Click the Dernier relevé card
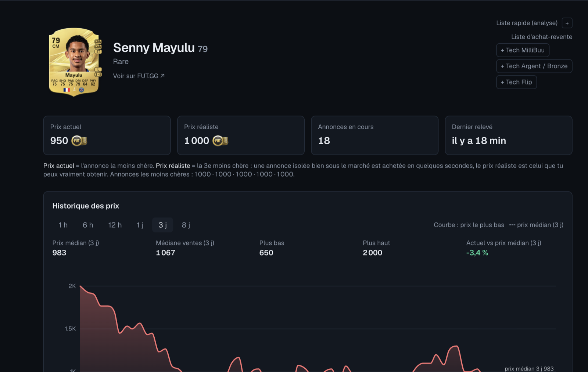Image resolution: width=588 pixels, height=372 pixels. pyautogui.click(x=508, y=135)
